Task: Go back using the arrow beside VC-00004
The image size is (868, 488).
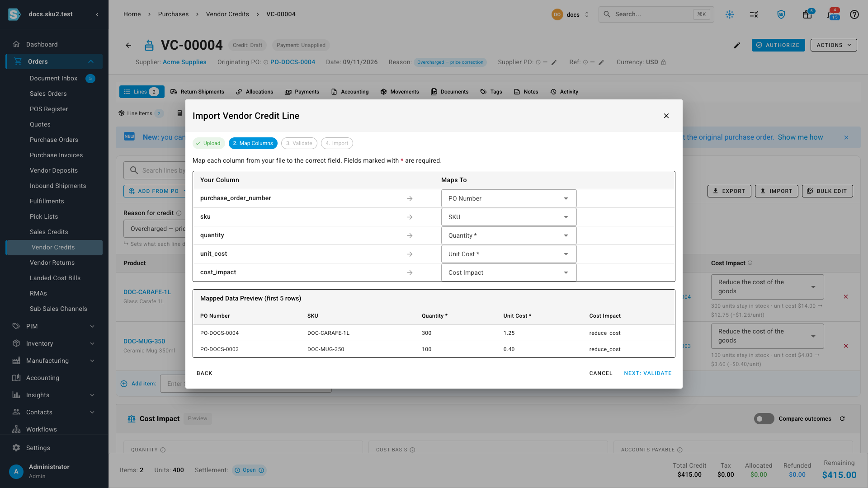Action: point(128,45)
